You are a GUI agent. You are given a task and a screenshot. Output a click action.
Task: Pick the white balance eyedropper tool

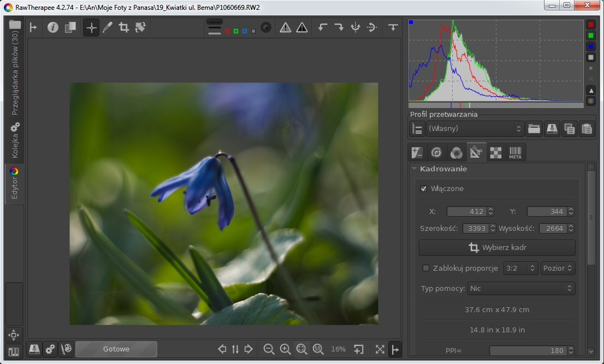108,27
